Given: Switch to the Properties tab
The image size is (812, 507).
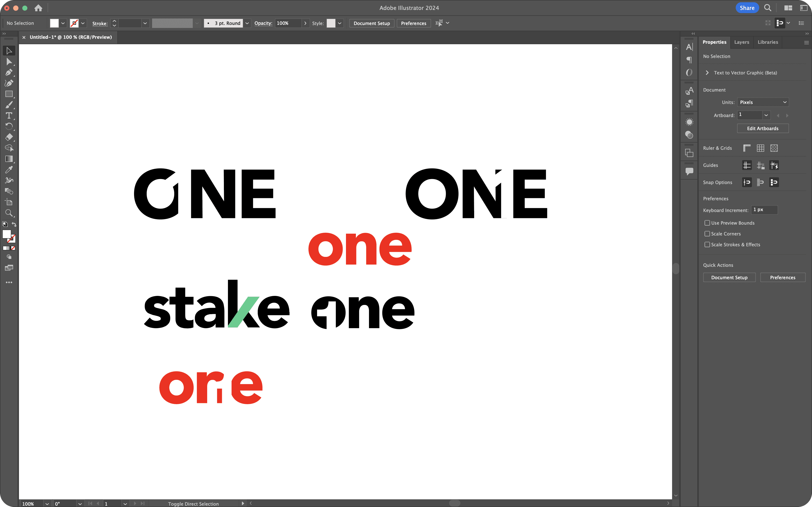Looking at the screenshot, I should (x=714, y=42).
